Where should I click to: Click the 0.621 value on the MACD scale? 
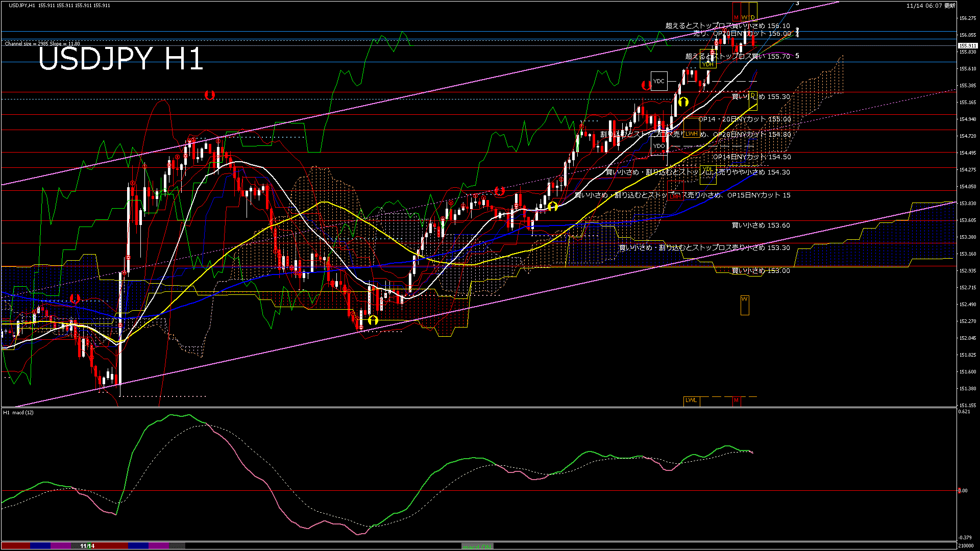pos(964,411)
